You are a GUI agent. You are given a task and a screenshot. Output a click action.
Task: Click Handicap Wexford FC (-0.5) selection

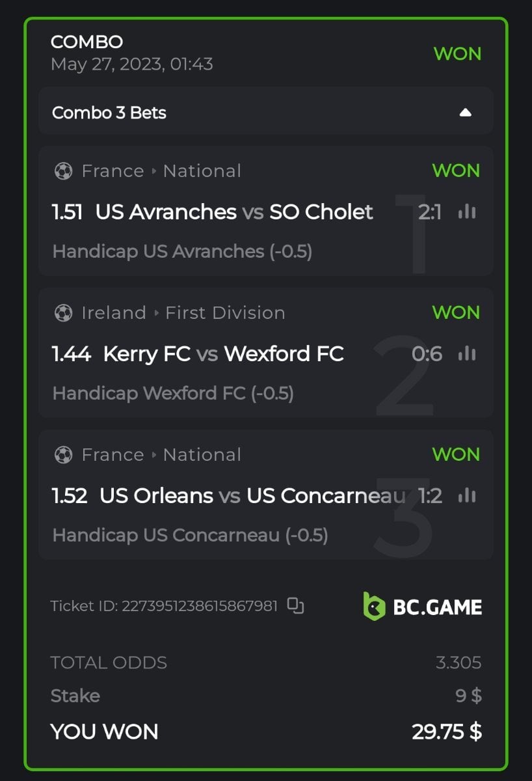click(x=173, y=393)
